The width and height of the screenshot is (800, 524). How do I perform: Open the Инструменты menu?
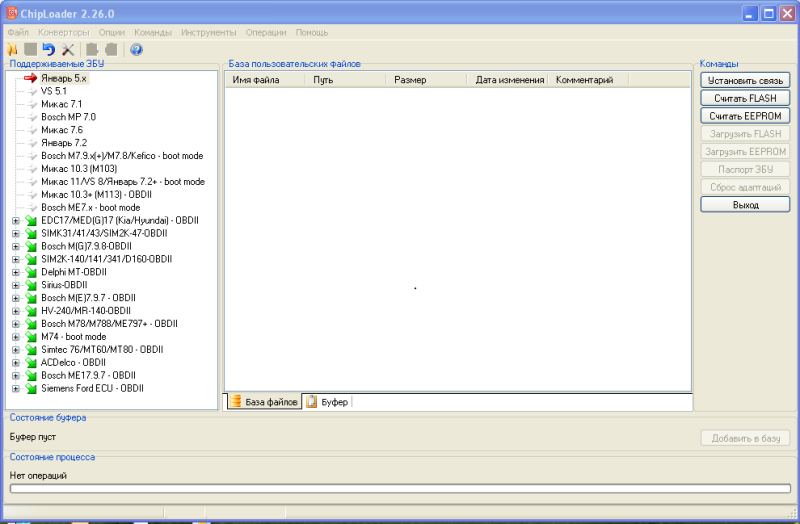tap(209, 32)
